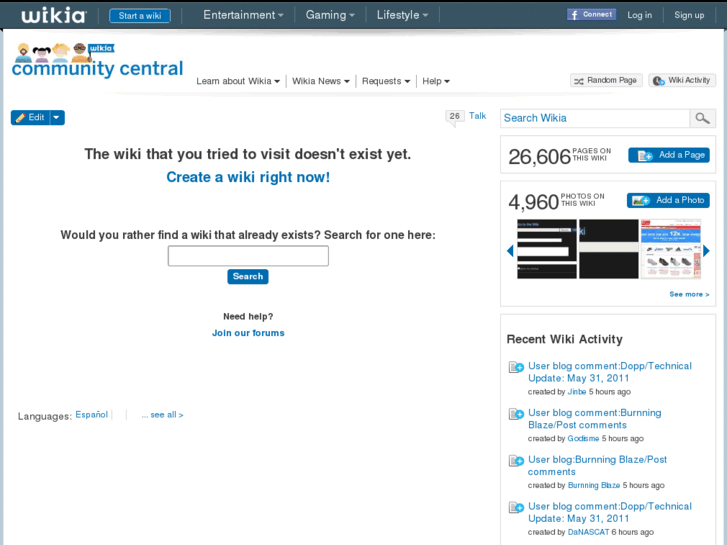Open Dopp/Technical Update comment by DaNASCAT
The height and width of the screenshot is (545, 727).
point(610,513)
